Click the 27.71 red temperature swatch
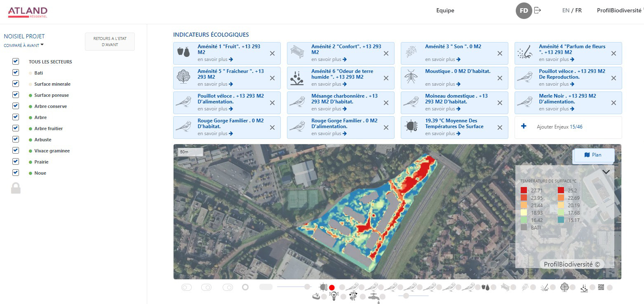Viewport: 644px width, 304px height. [524, 190]
